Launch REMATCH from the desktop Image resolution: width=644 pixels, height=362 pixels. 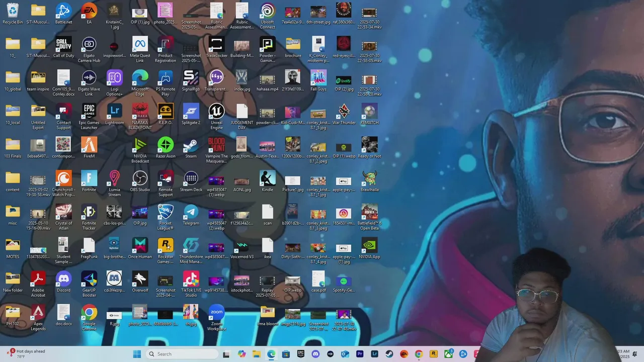click(x=369, y=114)
